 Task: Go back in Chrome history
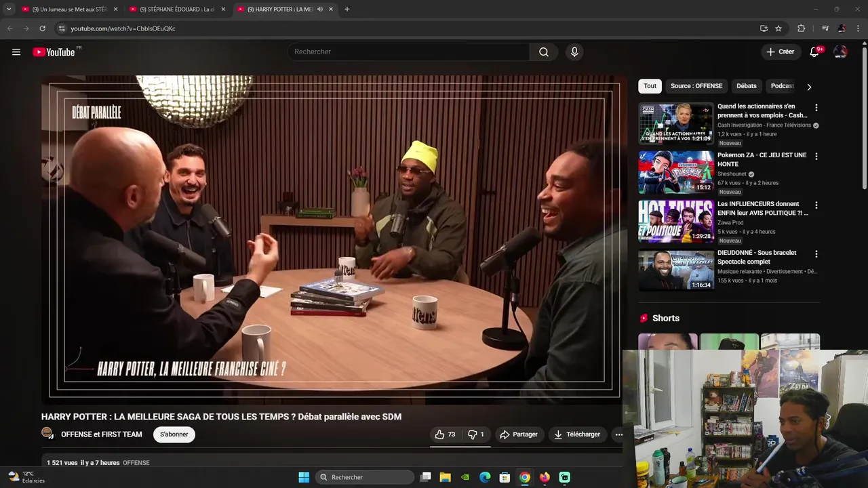coord(10,28)
